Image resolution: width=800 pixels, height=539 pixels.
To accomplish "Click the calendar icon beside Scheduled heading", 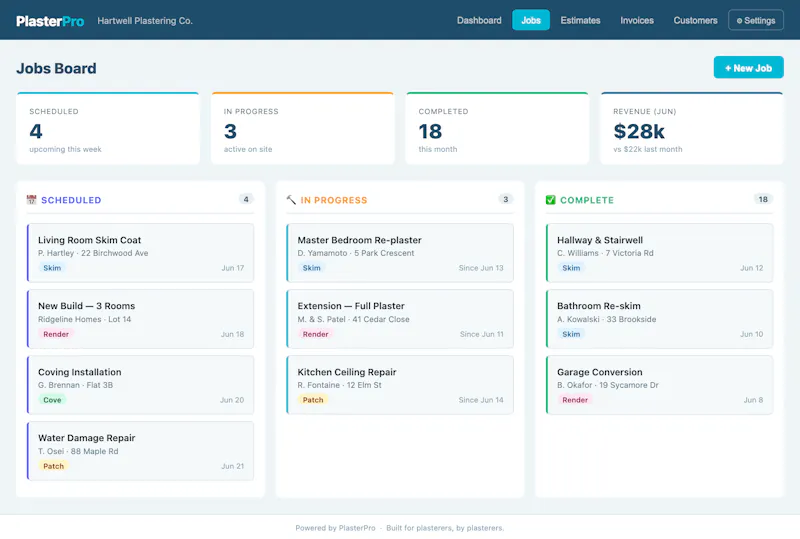I will [32, 200].
